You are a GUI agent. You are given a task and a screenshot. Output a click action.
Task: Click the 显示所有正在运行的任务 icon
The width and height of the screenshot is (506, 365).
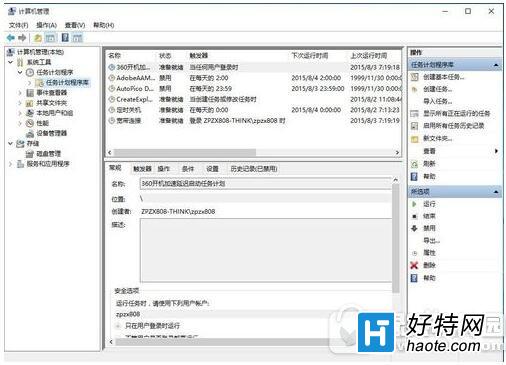[x=414, y=114]
